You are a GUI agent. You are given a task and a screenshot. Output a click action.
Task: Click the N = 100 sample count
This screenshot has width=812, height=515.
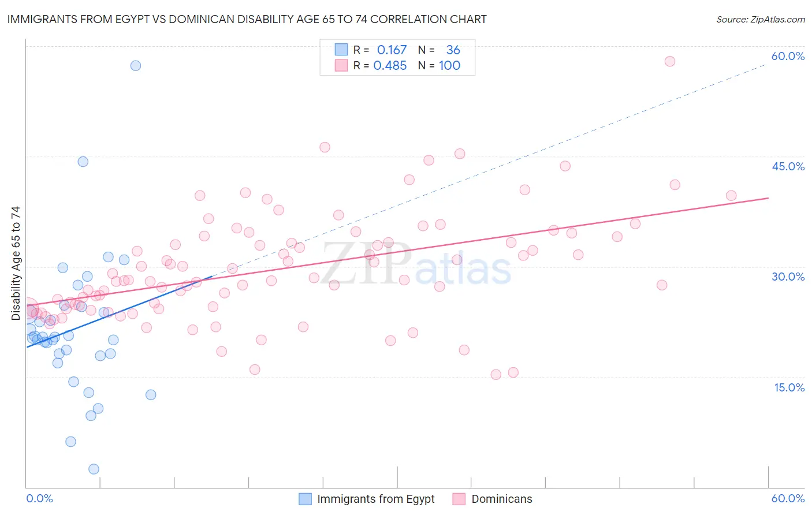tap(439, 65)
